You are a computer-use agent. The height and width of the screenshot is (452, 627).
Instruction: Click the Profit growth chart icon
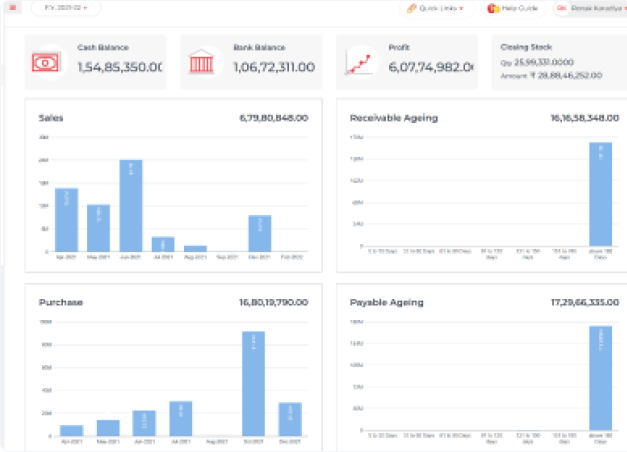[x=357, y=63]
